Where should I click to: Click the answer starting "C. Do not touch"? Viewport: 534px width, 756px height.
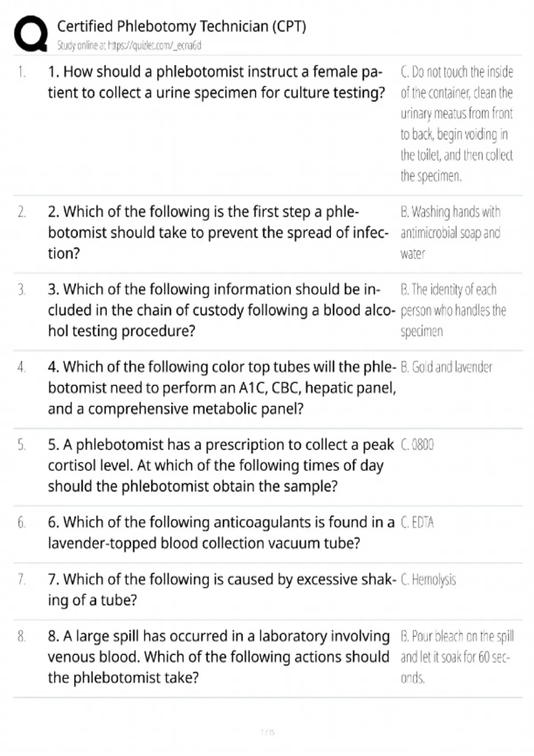coord(457,124)
